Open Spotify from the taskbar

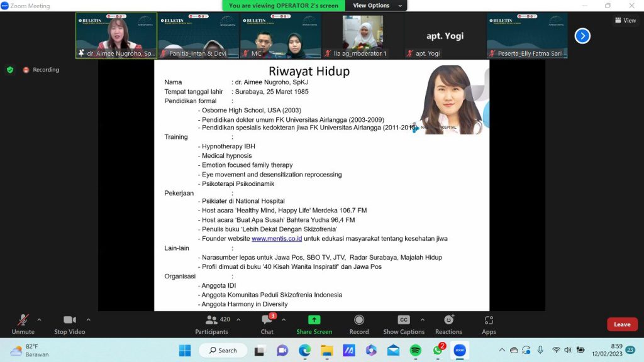click(415, 350)
